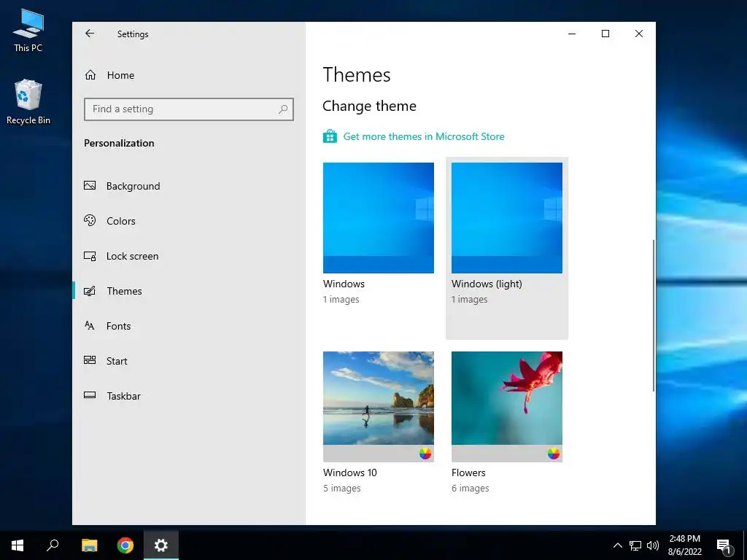Open This PC desktop icon
Image resolution: width=747 pixels, height=560 pixels.
tap(28, 31)
